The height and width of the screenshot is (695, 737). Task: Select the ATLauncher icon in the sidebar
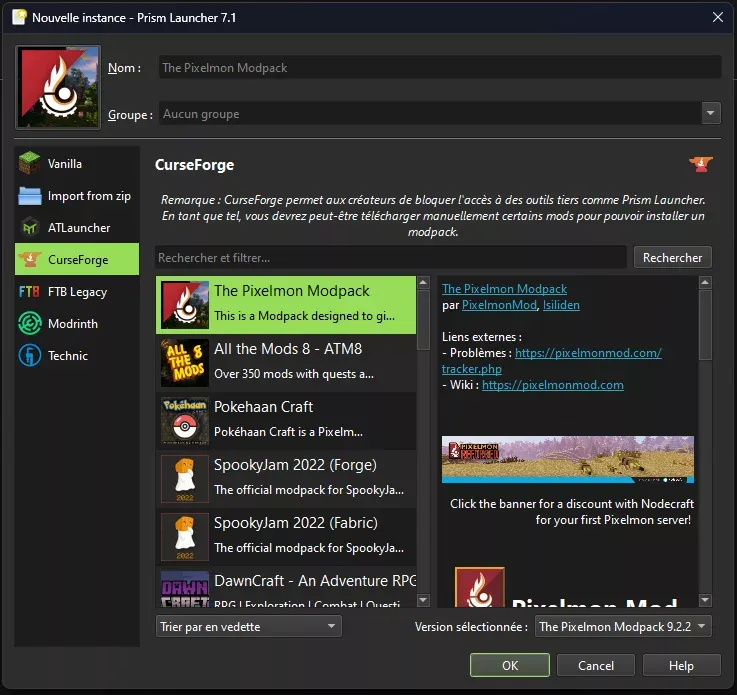pyautogui.click(x=30, y=227)
